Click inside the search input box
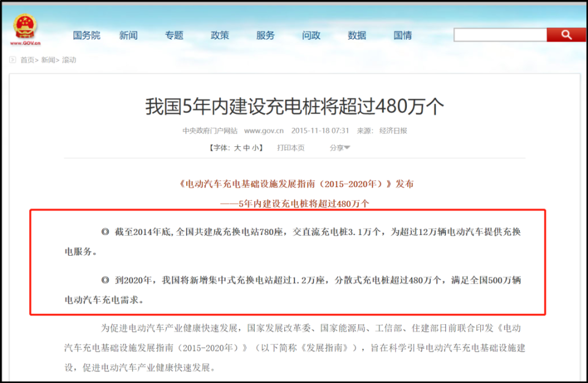Screen dimensions: 588x383 click(x=500, y=35)
